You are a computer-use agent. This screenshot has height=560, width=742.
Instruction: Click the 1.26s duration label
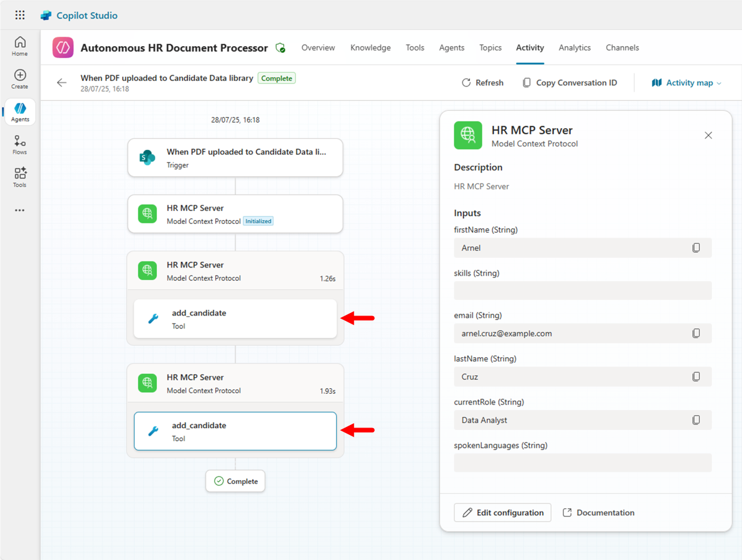(327, 279)
